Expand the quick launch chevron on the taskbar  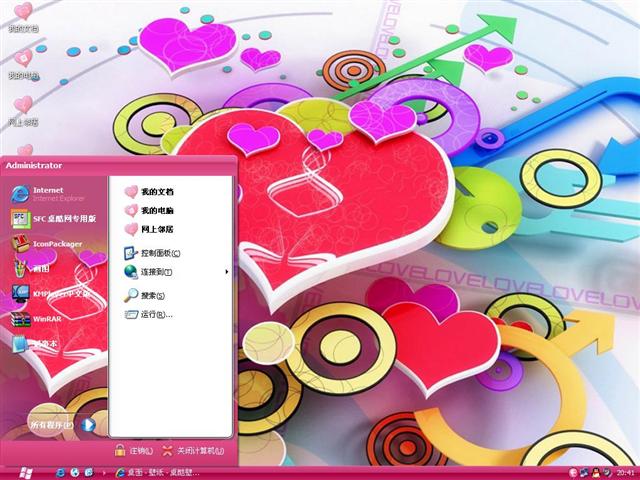click(104, 473)
